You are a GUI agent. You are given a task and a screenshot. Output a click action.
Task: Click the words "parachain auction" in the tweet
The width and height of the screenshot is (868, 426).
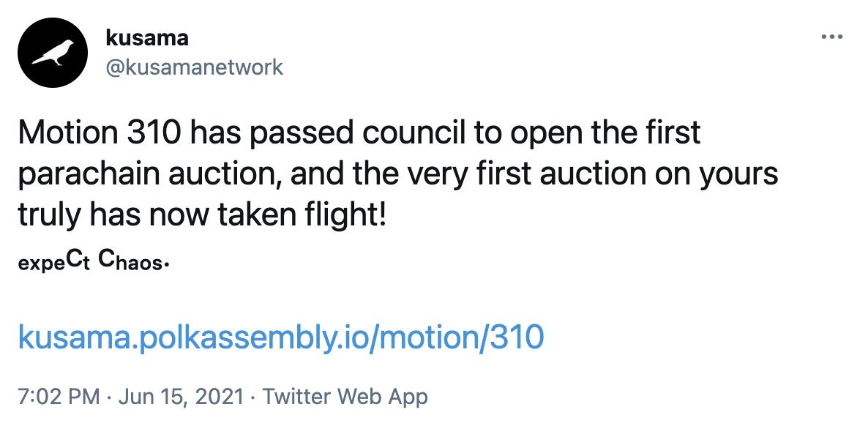click(x=135, y=176)
